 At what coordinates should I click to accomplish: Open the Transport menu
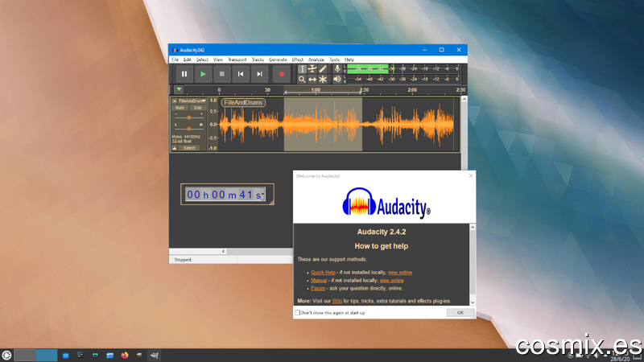237,60
